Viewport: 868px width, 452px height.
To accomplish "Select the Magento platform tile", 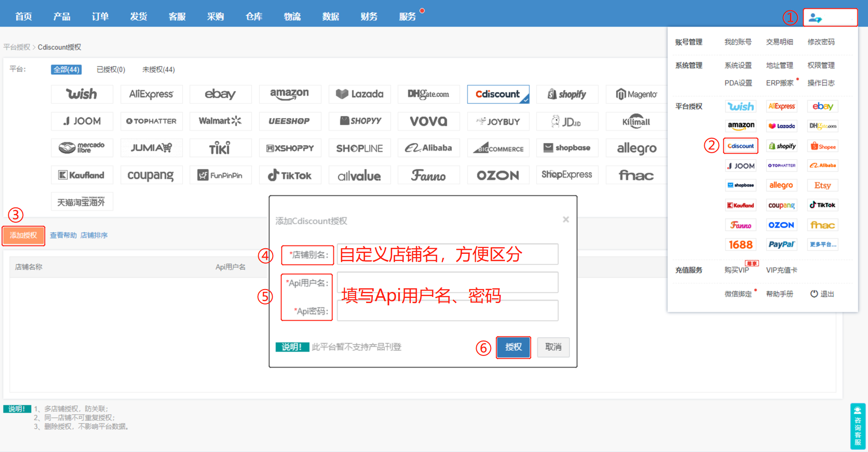I will [x=636, y=94].
